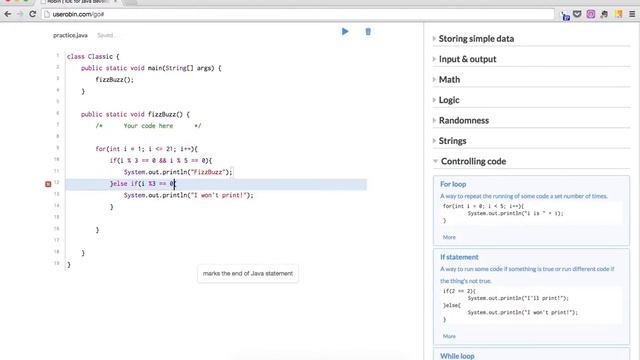Click the println("I won't print!") editor line

pos(189,196)
